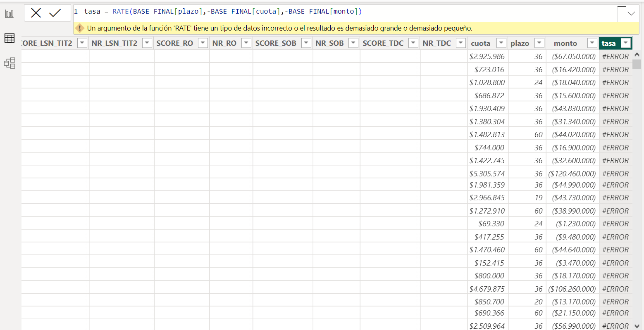The image size is (644, 330).
Task: Commit the formula with checkmark
Action: (55, 13)
